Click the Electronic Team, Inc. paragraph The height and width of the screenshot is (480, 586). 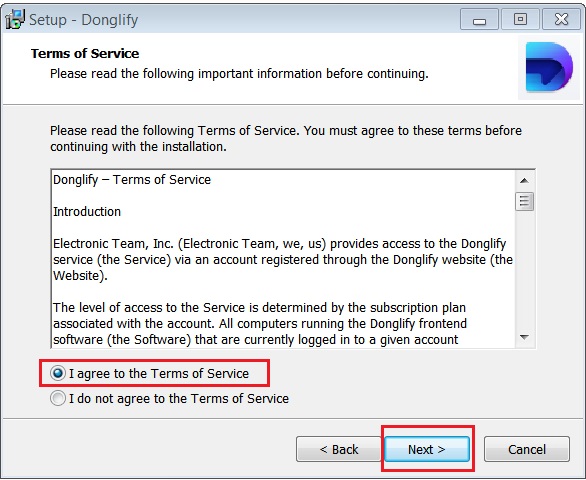[283, 259]
